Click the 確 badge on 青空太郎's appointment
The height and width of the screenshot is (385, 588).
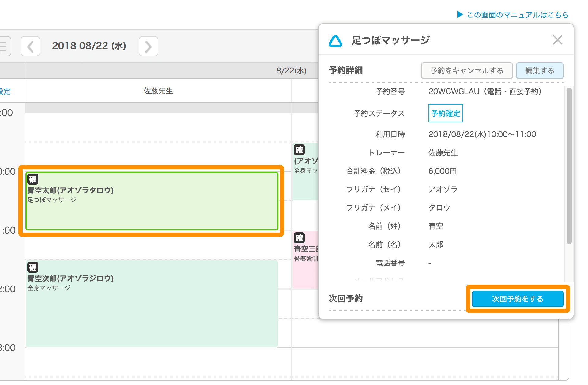[x=33, y=179]
